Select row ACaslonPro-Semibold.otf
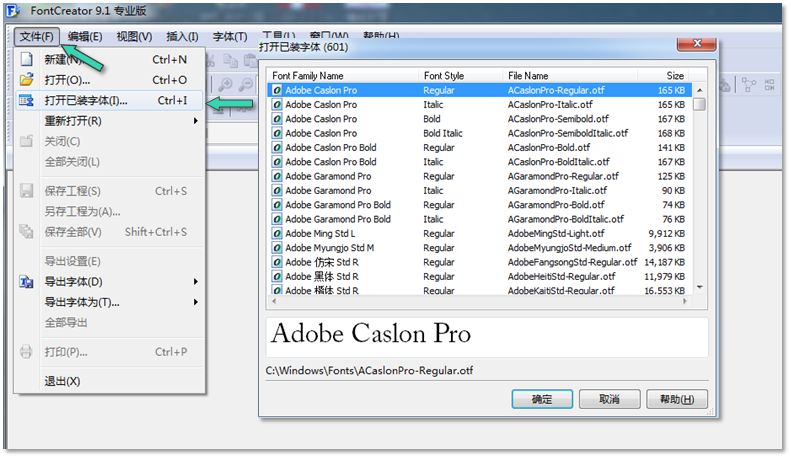Image resolution: width=791 pixels, height=458 pixels. 479,119
